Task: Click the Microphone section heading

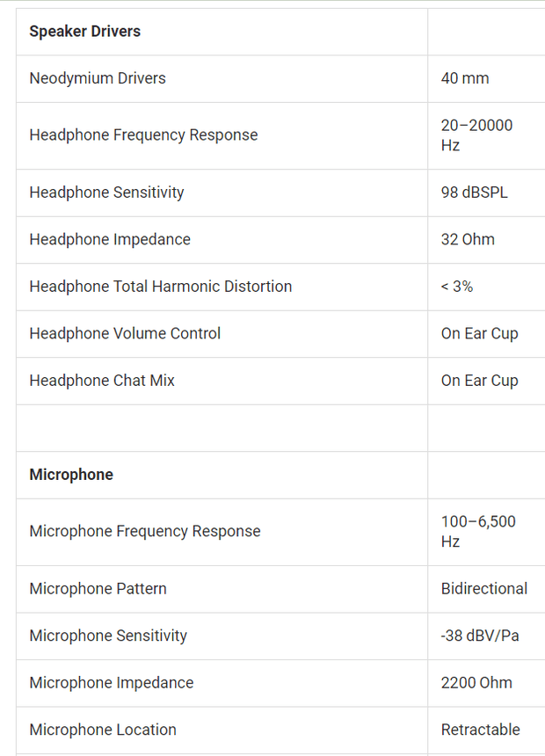Action: pos(71,475)
